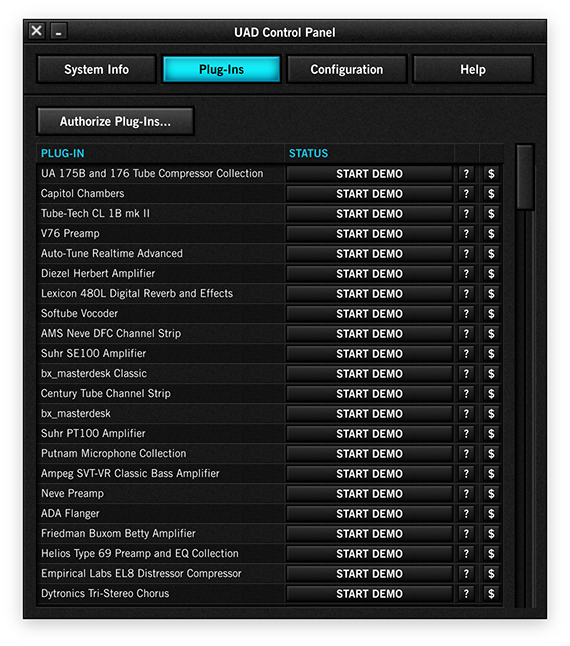The width and height of the screenshot is (570, 646).
Task: Click the question mark for V76 Preamp
Action: pyautogui.click(x=466, y=234)
